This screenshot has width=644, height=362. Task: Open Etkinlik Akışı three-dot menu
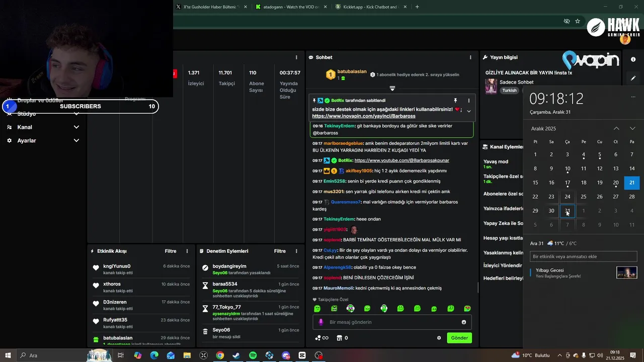click(x=187, y=251)
